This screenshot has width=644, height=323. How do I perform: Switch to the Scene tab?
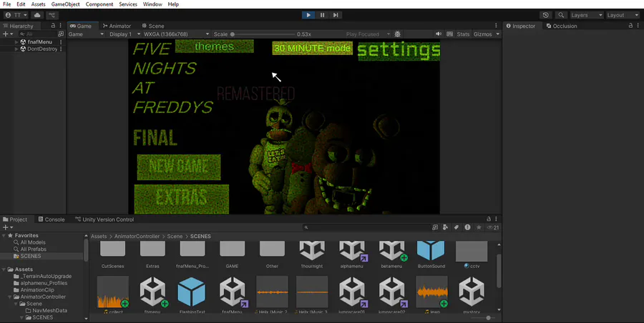tap(153, 26)
